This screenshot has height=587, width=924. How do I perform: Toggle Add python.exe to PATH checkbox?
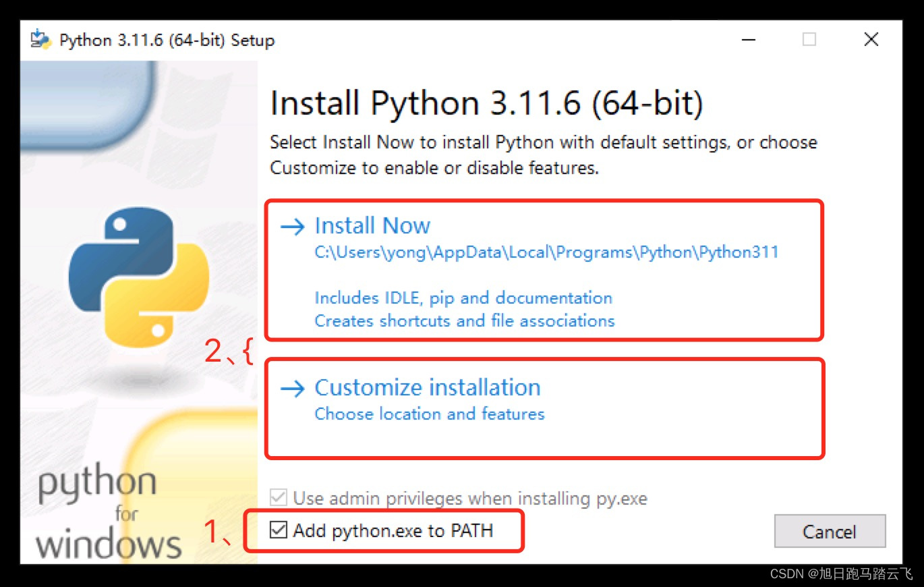(278, 530)
